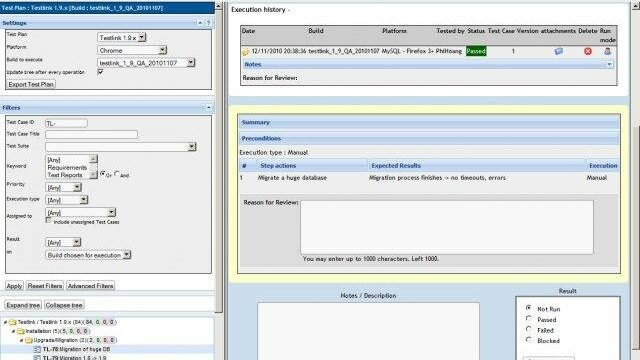Click in the Test Case Title field
This screenshot has height=360, width=640.
coord(91,134)
